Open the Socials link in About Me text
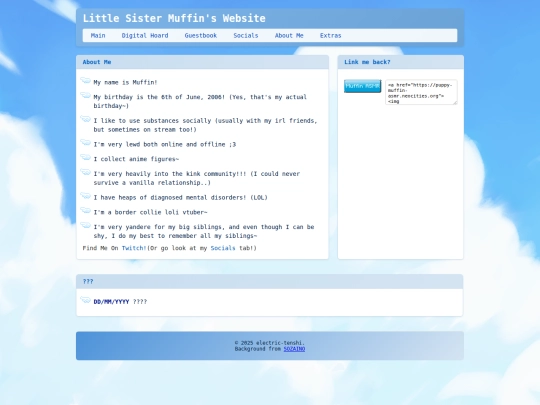The image size is (540, 405). click(x=223, y=248)
